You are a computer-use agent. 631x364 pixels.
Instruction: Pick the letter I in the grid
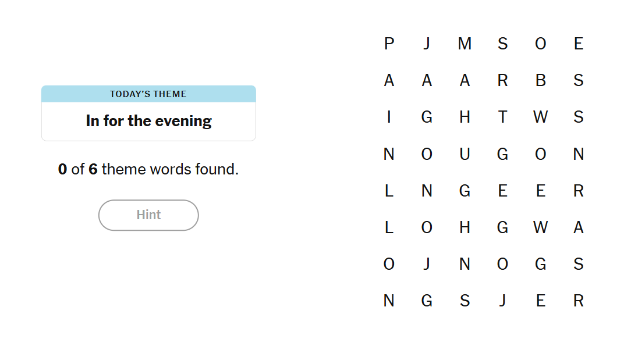pyautogui.click(x=389, y=117)
